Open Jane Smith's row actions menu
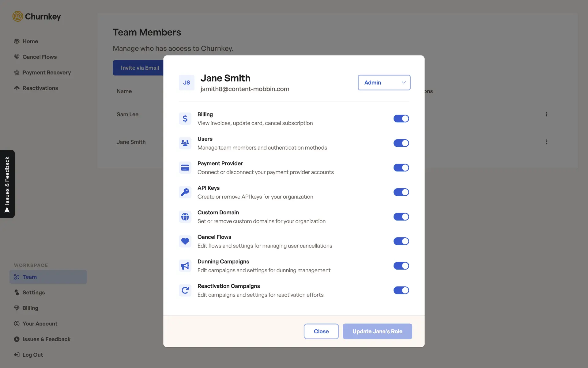The image size is (588, 368). pyautogui.click(x=546, y=142)
